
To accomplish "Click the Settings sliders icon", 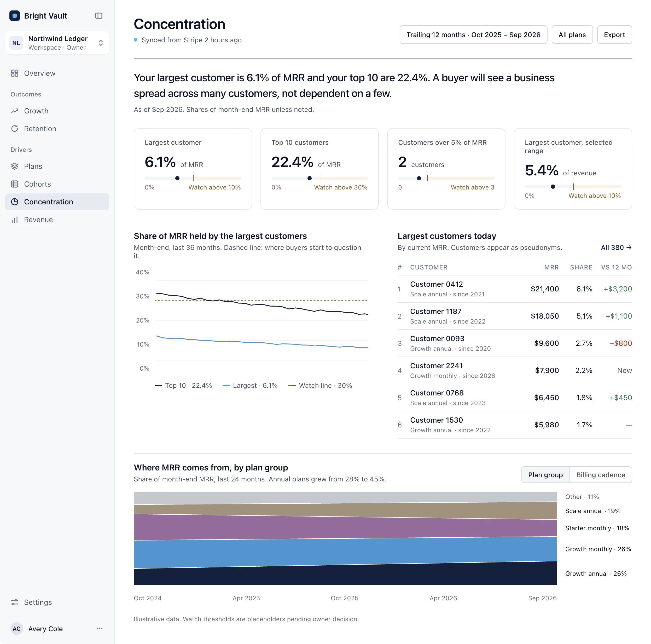I will pyautogui.click(x=14, y=602).
